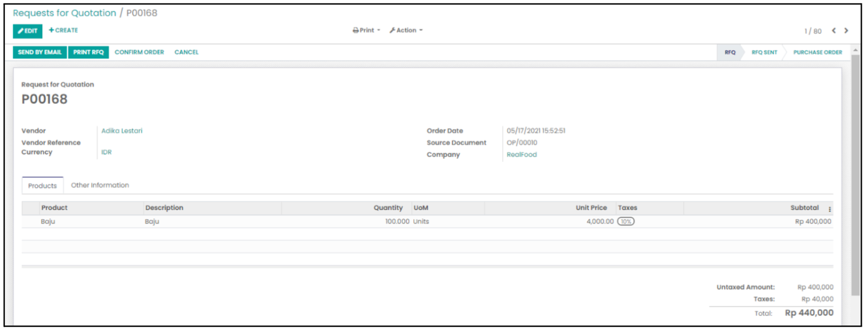Screen dimensions: 868x333
Task: Click the 100.000 quantity cell
Action: (x=397, y=221)
